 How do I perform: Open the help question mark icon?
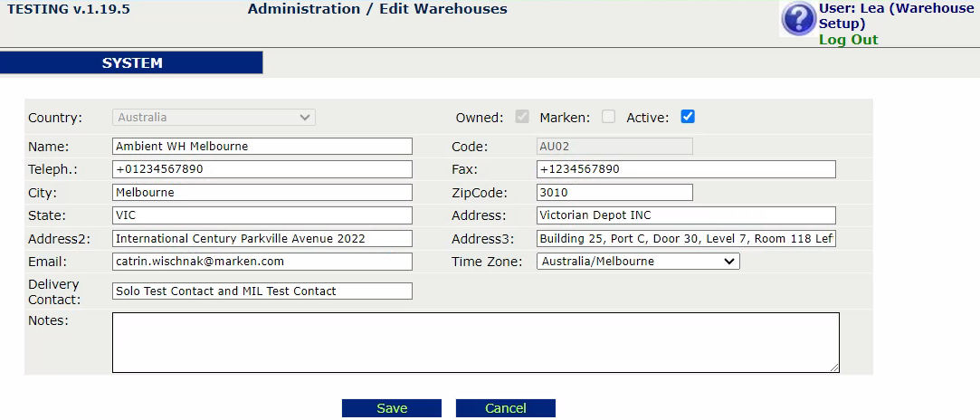coord(799,19)
